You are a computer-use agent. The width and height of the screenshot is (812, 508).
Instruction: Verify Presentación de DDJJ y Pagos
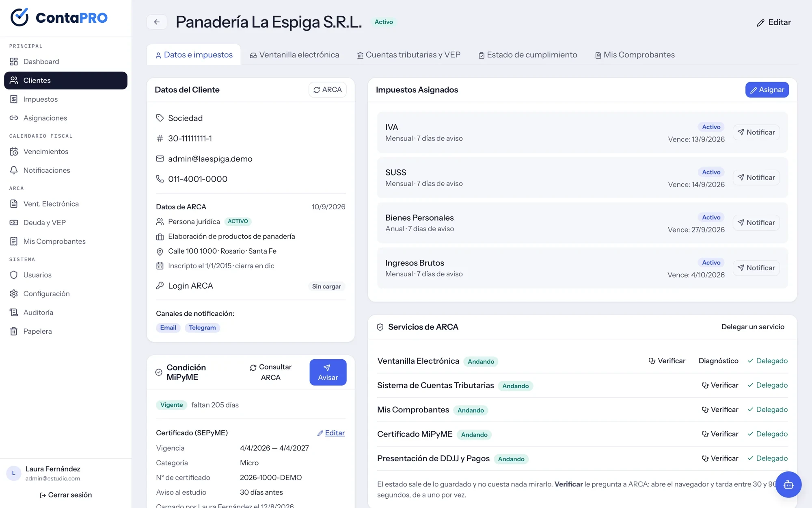(720, 458)
